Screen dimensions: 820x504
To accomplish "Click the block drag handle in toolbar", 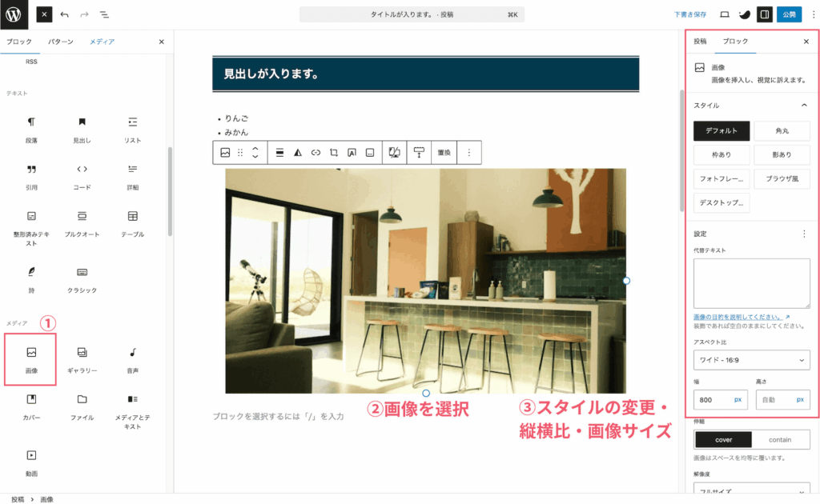I will pos(240,153).
